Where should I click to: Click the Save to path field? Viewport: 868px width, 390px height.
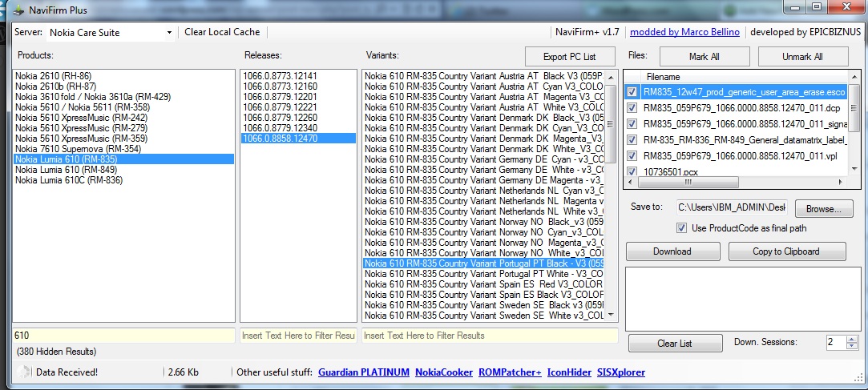coord(731,207)
